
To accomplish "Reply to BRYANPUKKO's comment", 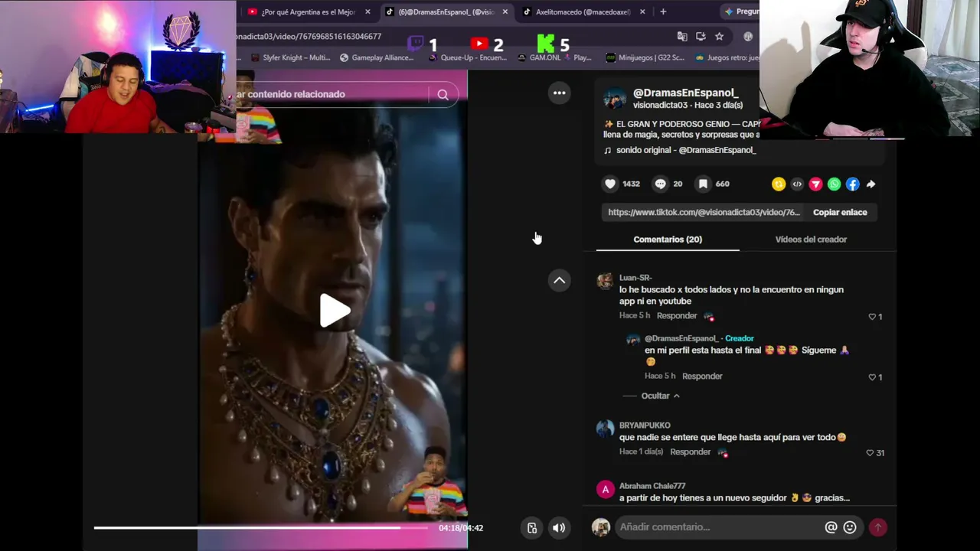I will tap(691, 452).
